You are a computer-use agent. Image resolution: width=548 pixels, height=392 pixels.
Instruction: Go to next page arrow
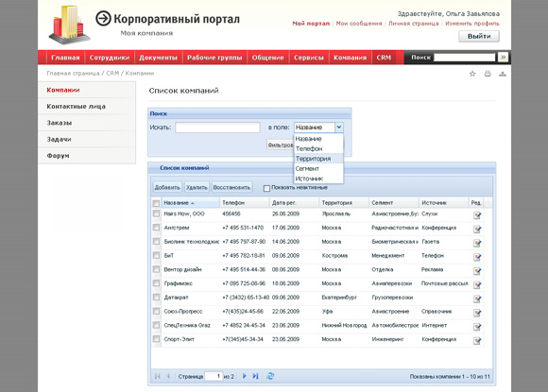(245, 376)
